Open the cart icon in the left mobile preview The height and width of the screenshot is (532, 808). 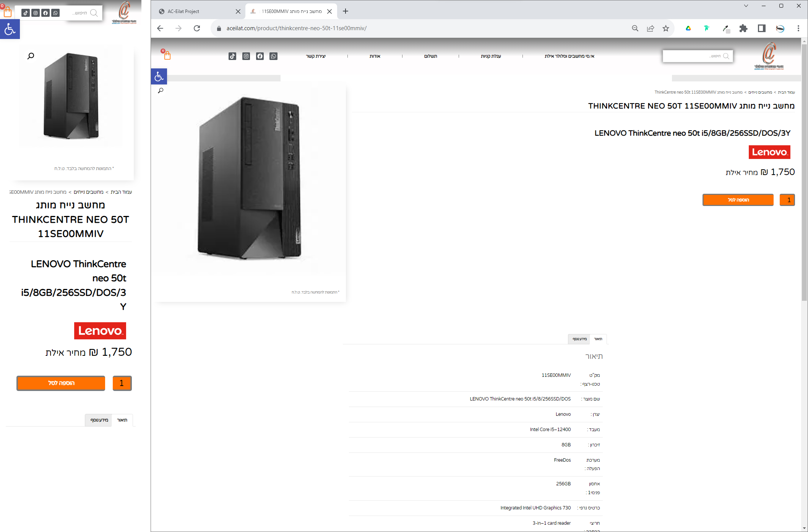tap(7, 12)
